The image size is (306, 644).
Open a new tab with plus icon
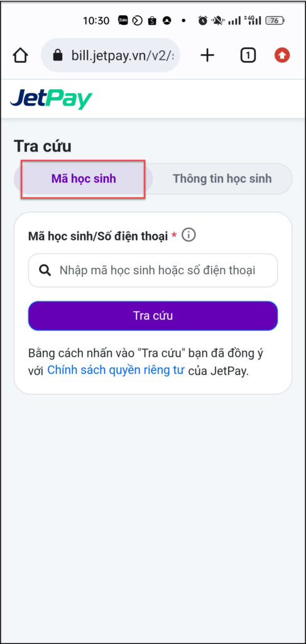(x=207, y=55)
